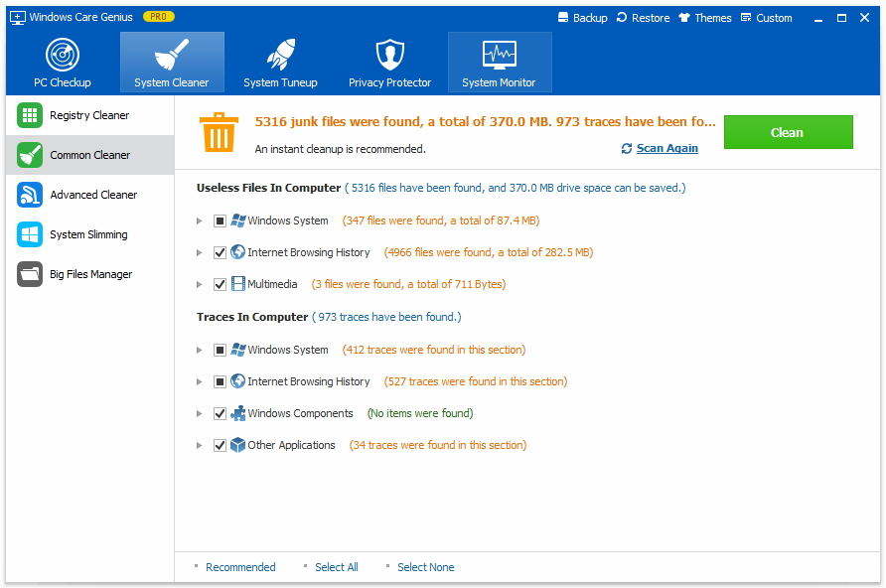Click the Recommended selection link
This screenshot has height=588, width=886.
coord(240,567)
